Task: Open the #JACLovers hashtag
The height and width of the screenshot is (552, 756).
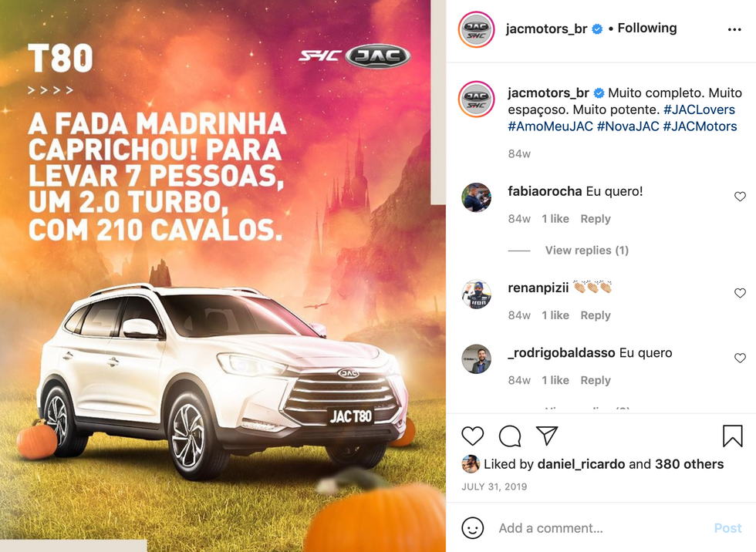Action: 699,109
